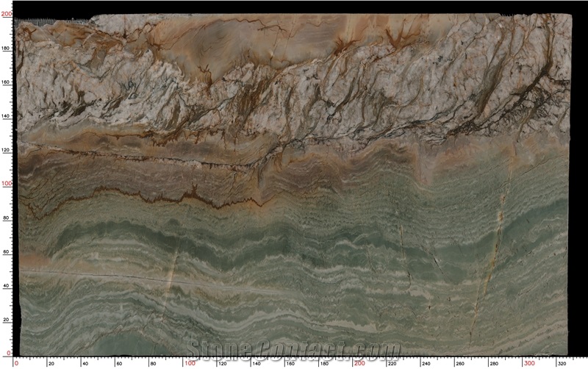
Task: Click the 320 label on the bottom ruler
Action: click(562, 363)
